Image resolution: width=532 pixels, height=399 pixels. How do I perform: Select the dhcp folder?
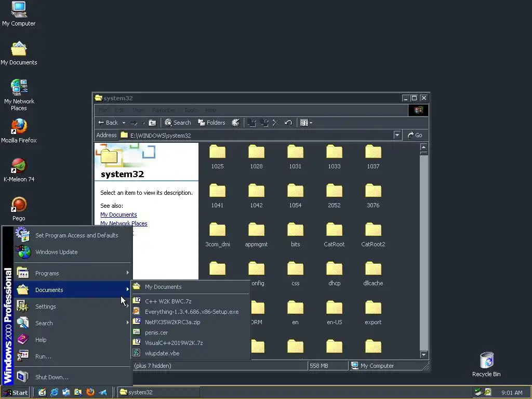[x=334, y=274]
